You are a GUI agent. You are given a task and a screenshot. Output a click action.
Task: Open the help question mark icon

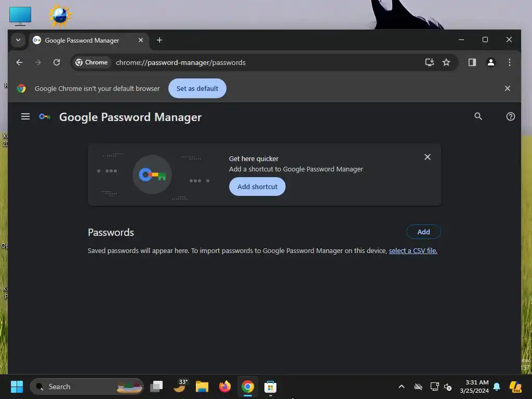(510, 116)
